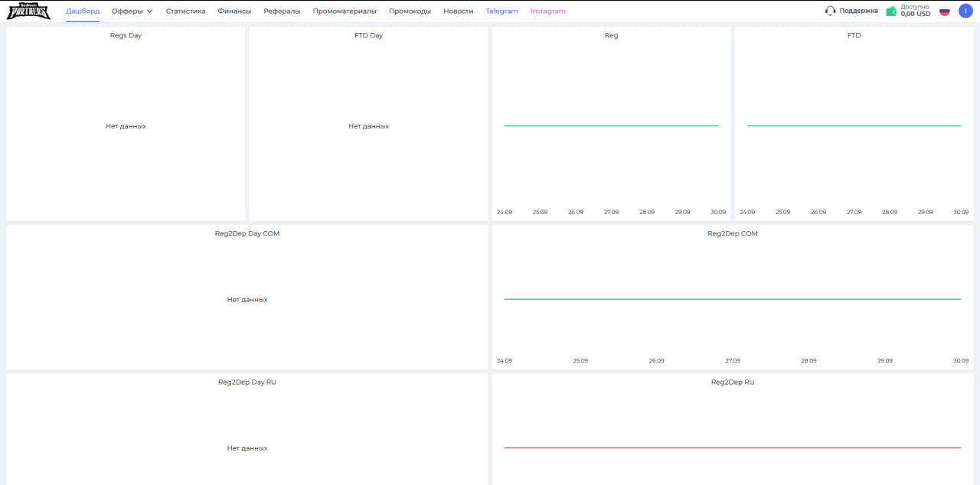Open the Промоматериалы section
This screenshot has width=980, height=485.
click(345, 11)
